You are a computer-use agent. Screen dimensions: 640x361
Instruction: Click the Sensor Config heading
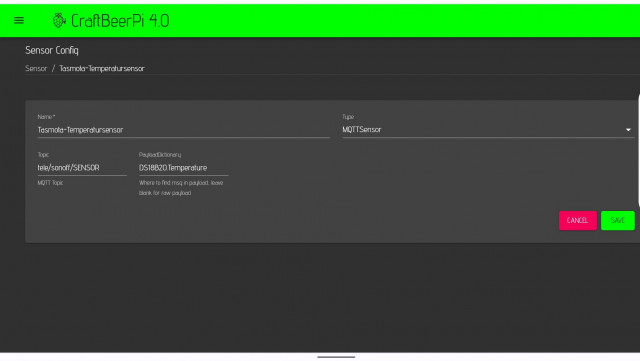tap(52, 50)
